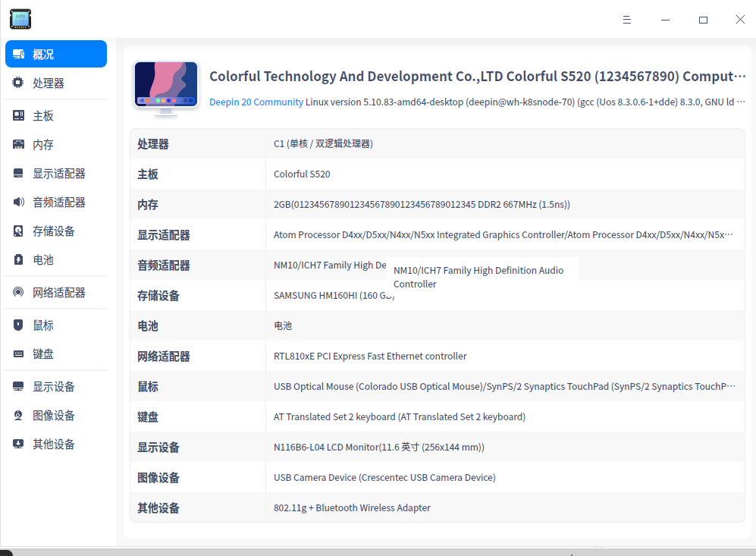Click the Device Manager logo top-left

tap(20, 19)
